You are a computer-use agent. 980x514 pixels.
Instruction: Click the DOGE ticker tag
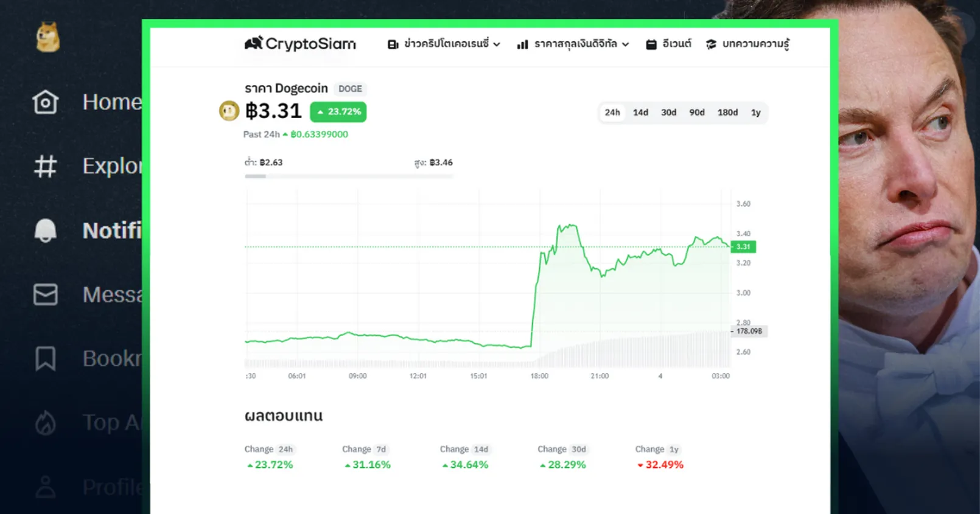350,89
